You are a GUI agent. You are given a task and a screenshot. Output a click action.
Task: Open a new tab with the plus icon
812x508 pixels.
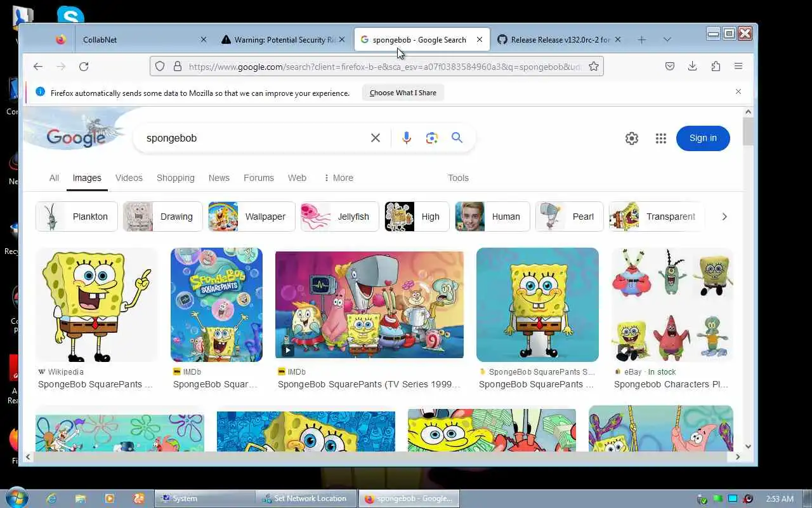pyautogui.click(x=641, y=39)
